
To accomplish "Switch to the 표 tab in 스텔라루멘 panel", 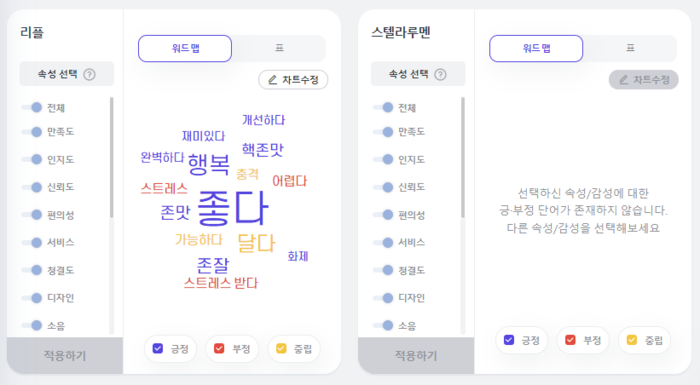I will tap(630, 48).
